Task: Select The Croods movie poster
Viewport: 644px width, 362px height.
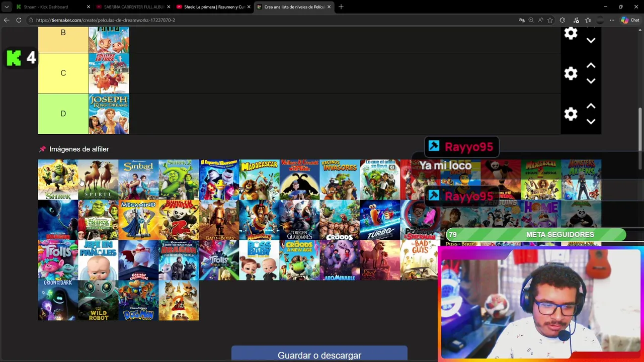Action: tap(340, 220)
